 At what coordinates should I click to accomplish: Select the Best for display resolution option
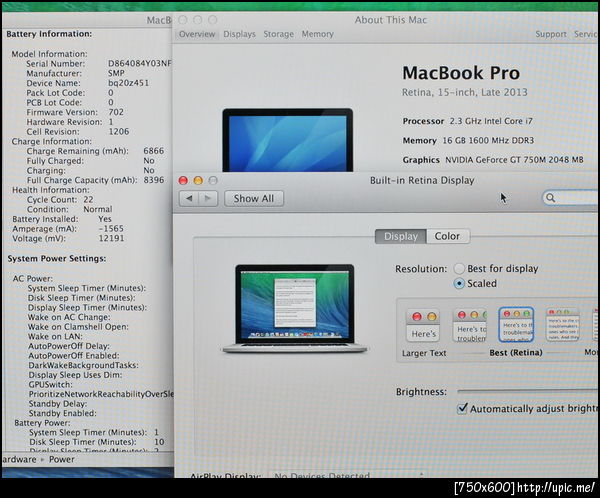click(459, 269)
